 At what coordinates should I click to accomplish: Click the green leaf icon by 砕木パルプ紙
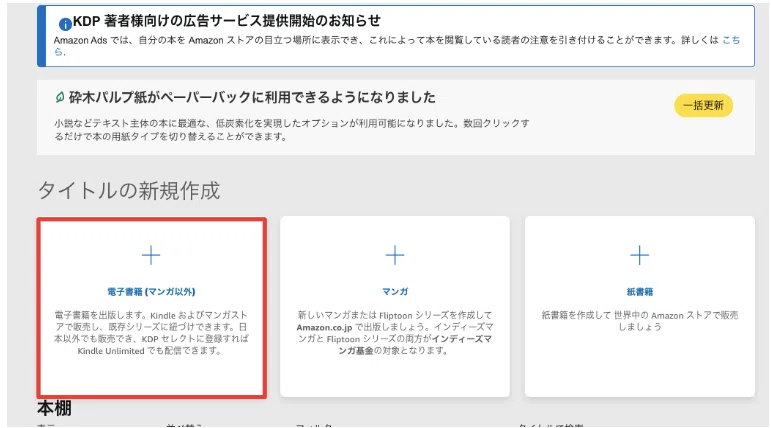pyautogui.click(x=59, y=97)
